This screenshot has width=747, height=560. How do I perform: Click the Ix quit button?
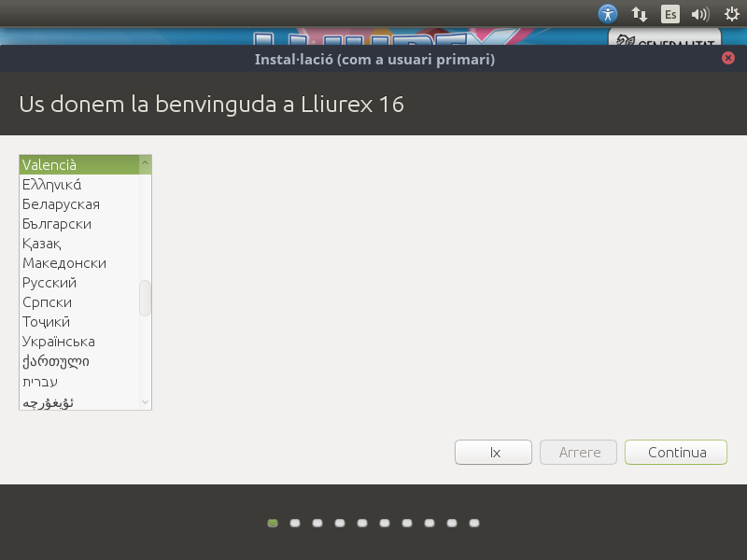click(x=493, y=453)
